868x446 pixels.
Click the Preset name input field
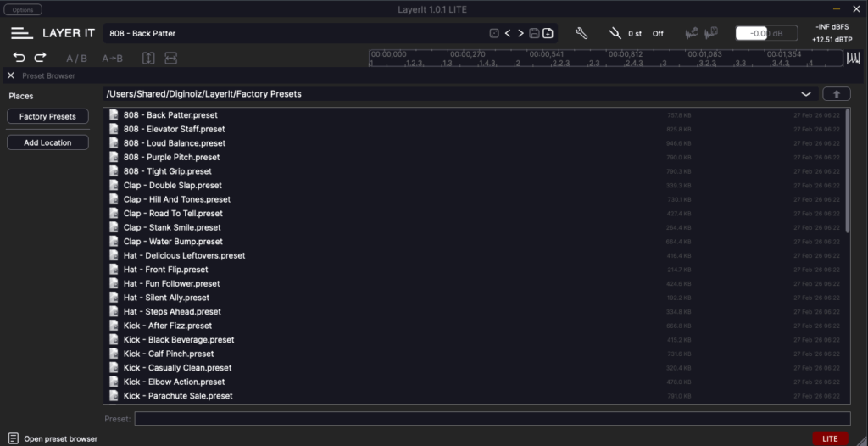492,419
